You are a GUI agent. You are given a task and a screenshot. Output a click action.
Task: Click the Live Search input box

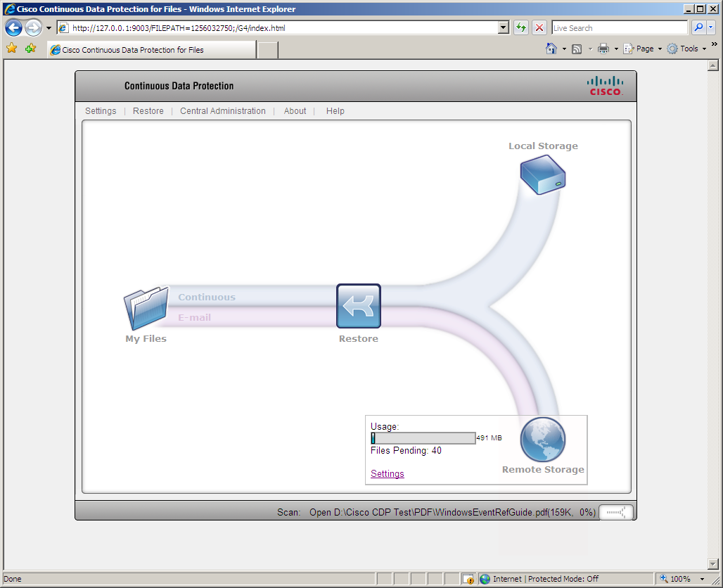click(x=620, y=27)
